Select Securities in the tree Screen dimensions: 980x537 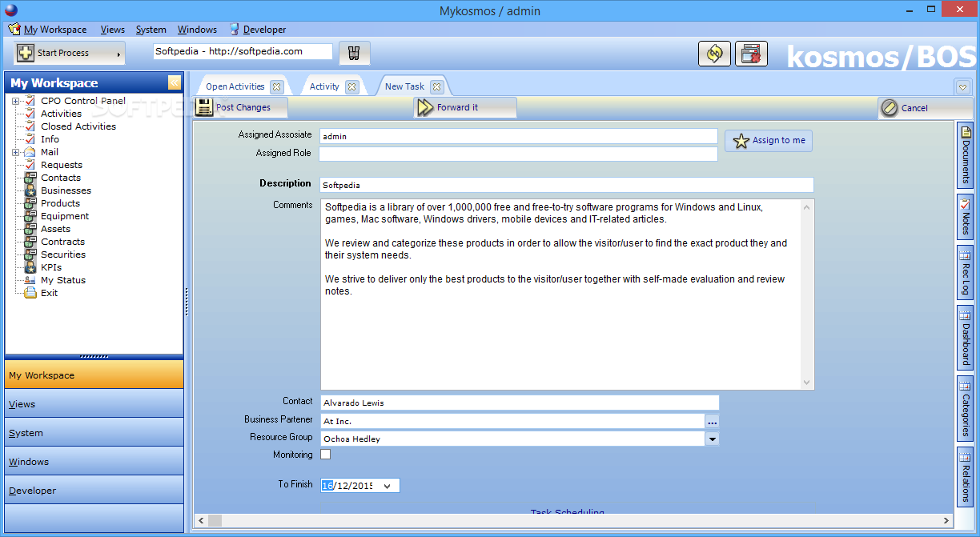pos(63,254)
